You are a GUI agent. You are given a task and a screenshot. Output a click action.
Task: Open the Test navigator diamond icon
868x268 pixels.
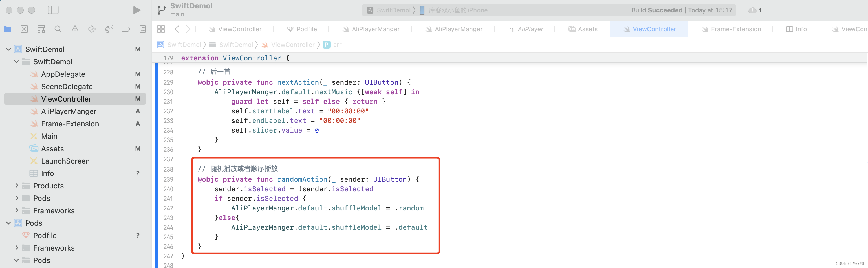(x=92, y=29)
